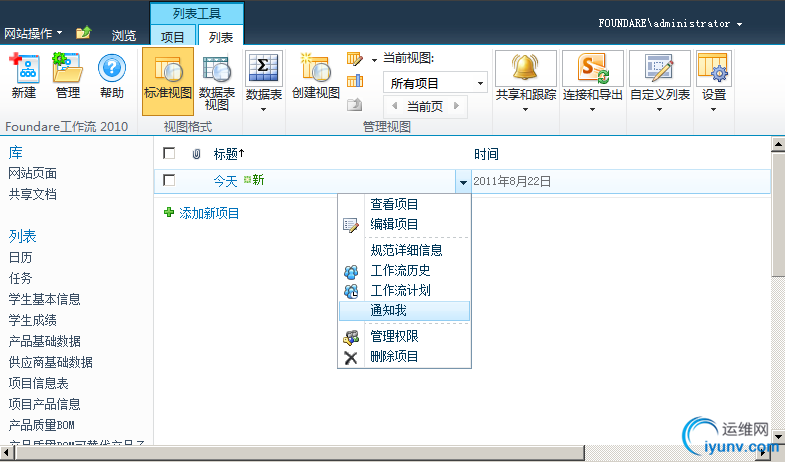
Task: Click the 帮助 help icon
Action: point(112,68)
